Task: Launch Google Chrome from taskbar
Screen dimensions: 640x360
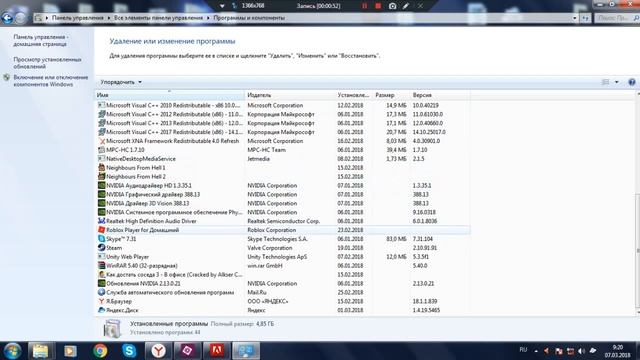Action: (x=100, y=351)
